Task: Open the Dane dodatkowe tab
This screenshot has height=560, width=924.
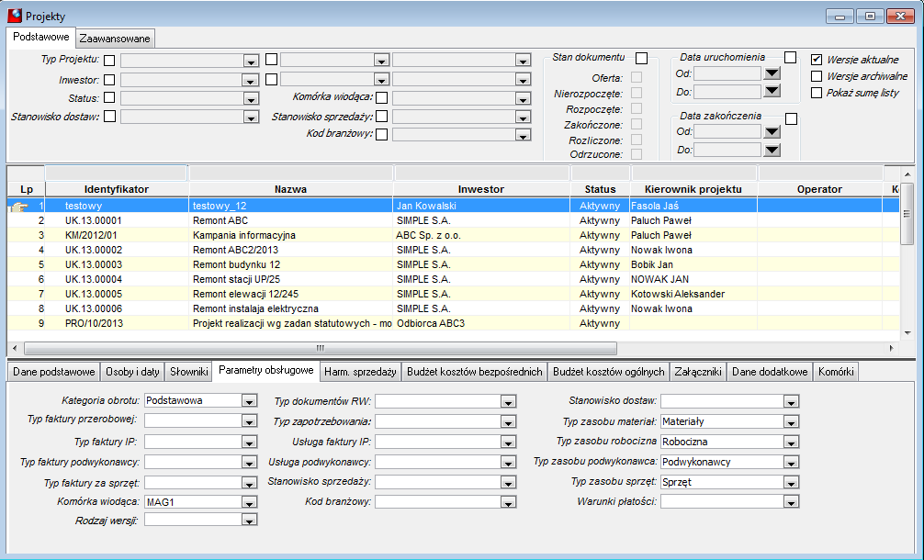Action: tap(770, 372)
